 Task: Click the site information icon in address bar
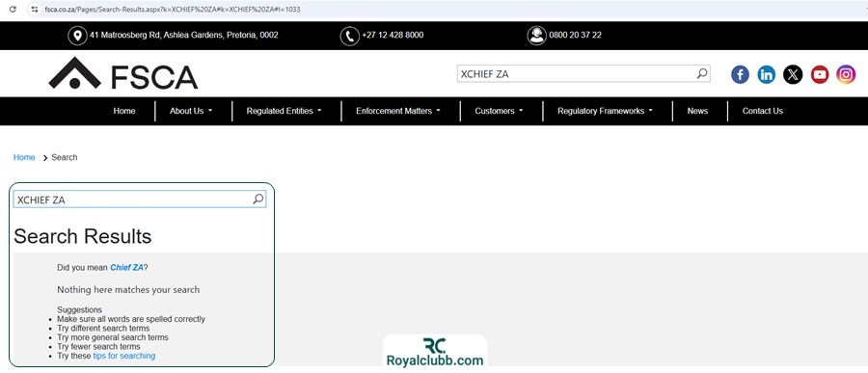[x=35, y=9]
